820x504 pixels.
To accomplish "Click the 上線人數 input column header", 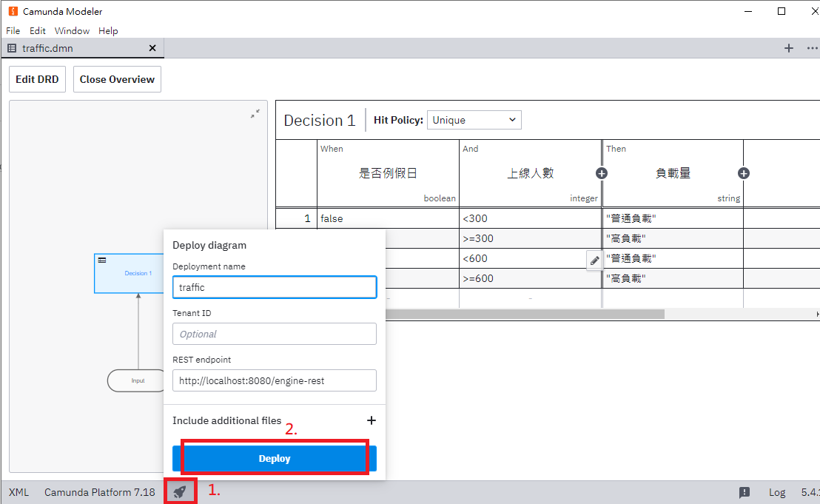I will pyautogui.click(x=531, y=174).
